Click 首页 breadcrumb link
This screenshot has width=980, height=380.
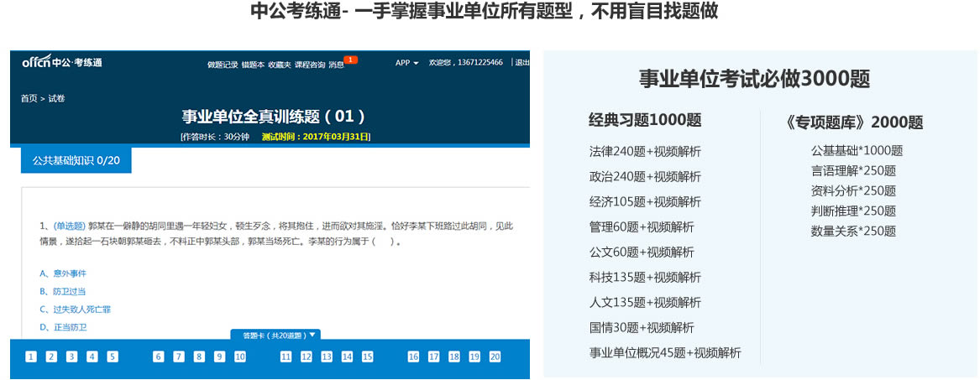click(x=29, y=99)
